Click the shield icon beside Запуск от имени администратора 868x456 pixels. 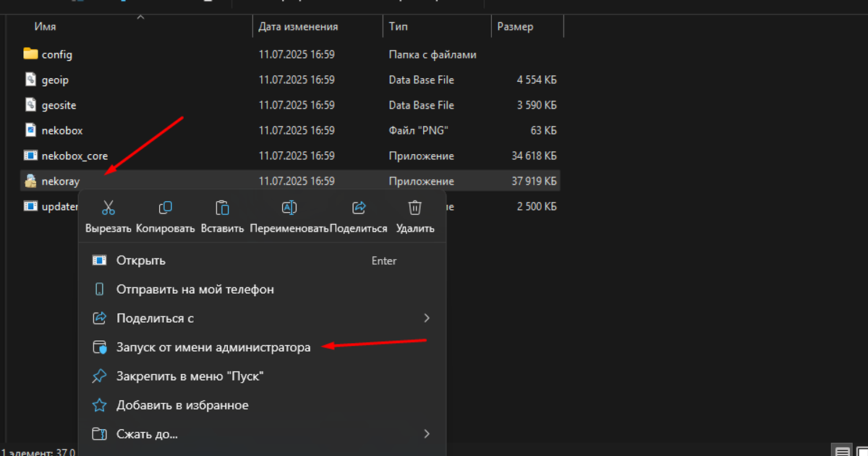click(100, 347)
